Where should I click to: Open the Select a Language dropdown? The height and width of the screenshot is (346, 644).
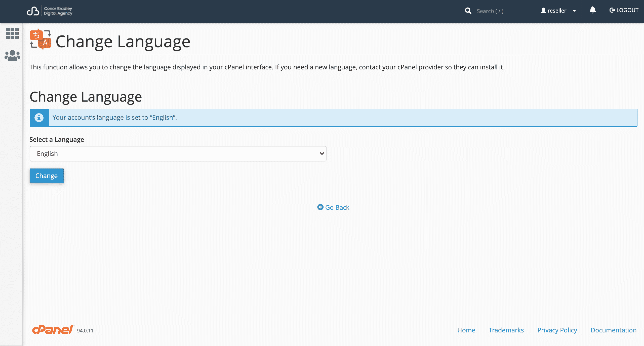tap(178, 154)
